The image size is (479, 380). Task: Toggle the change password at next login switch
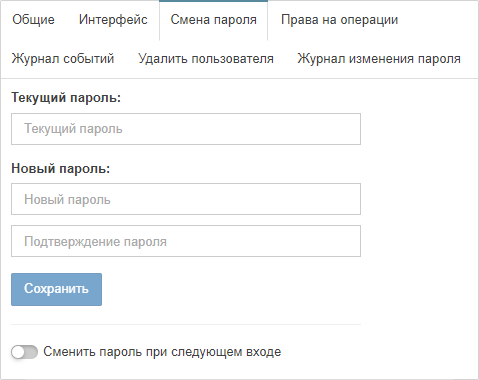point(24,352)
